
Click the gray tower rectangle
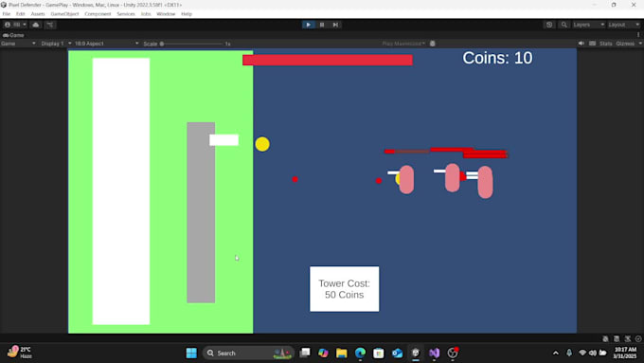coord(201,212)
